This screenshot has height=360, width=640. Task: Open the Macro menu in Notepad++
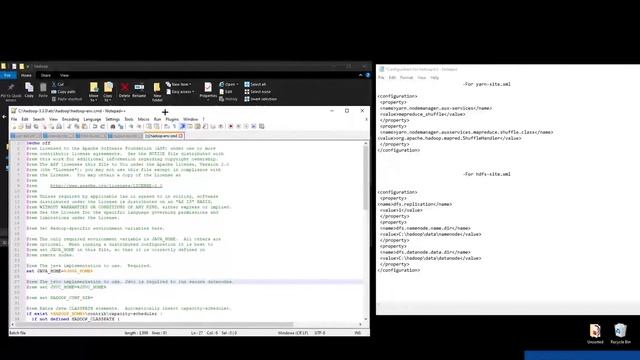[x=143, y=119]
